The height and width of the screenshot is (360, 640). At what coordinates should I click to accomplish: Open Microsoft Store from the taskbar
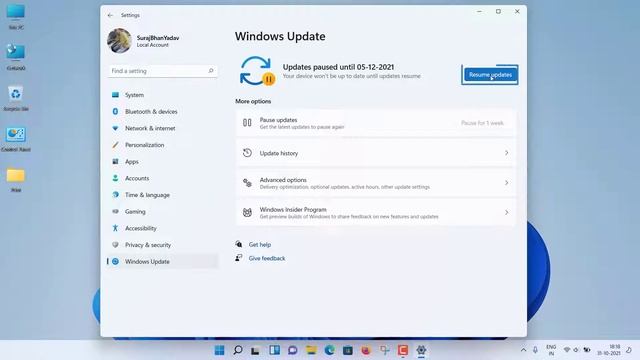(348, 350)
